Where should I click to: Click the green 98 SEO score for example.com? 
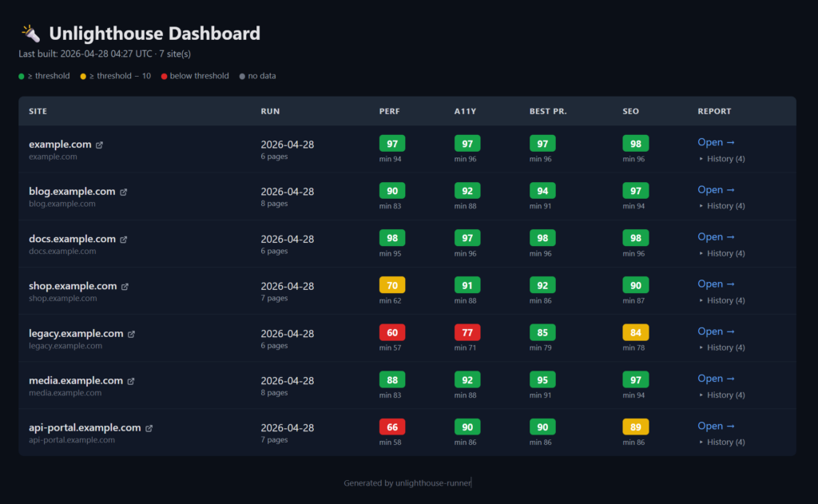click(635, 144)
